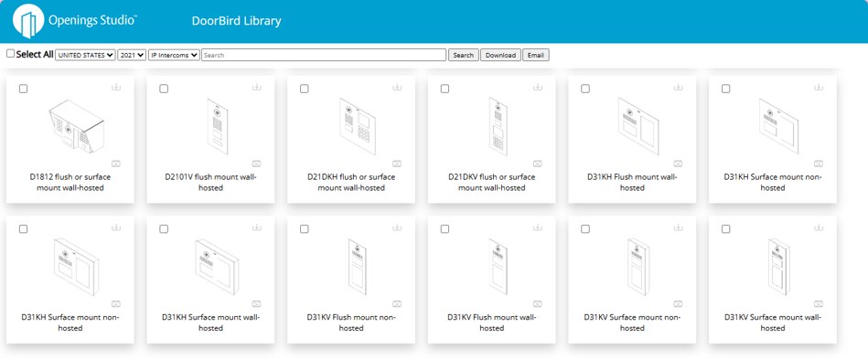Email the D2101V flush mount wall-hosted item

[x=257, y=164]
